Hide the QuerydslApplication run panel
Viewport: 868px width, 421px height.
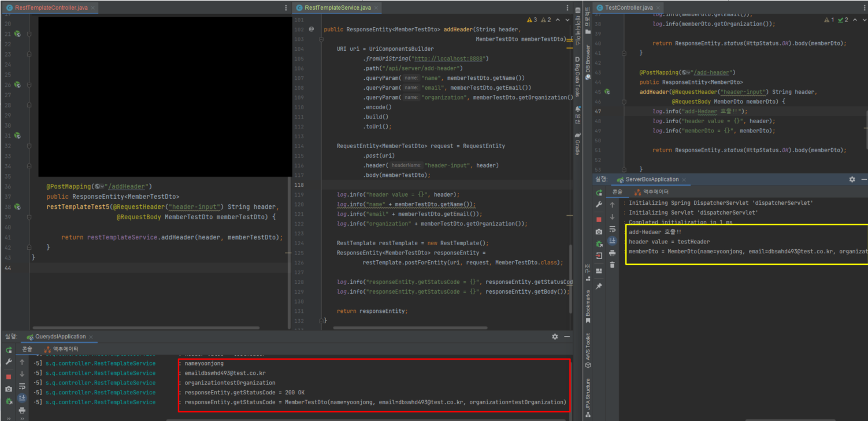click(567, 337)
